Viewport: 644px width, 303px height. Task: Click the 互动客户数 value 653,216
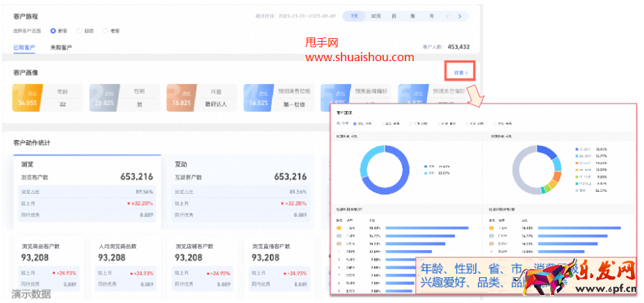click(291, 177)
